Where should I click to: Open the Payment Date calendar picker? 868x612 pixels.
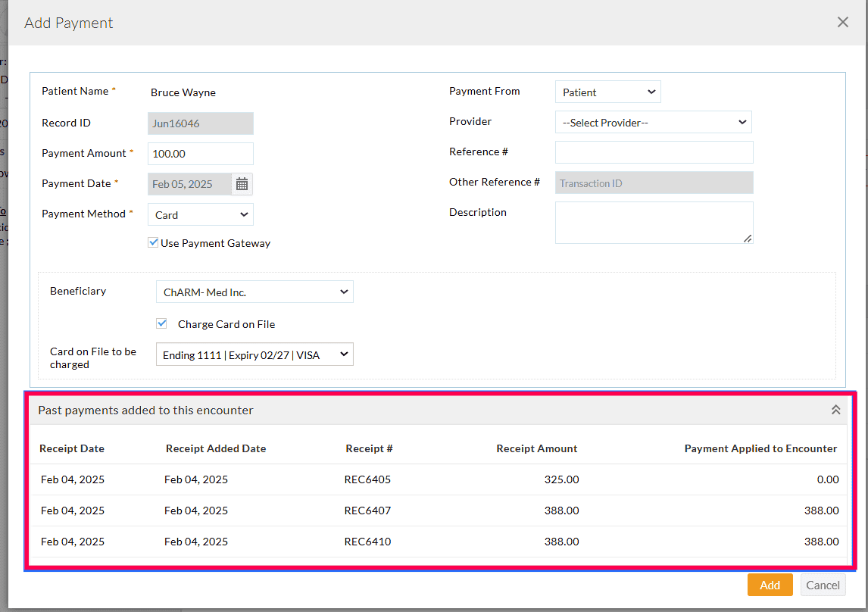[x=242, y=183]
